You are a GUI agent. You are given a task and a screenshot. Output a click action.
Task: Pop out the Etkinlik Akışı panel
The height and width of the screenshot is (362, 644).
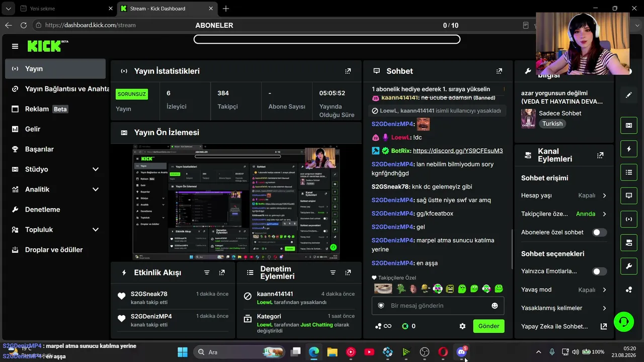pyautogui.click(x=222, y=273)
